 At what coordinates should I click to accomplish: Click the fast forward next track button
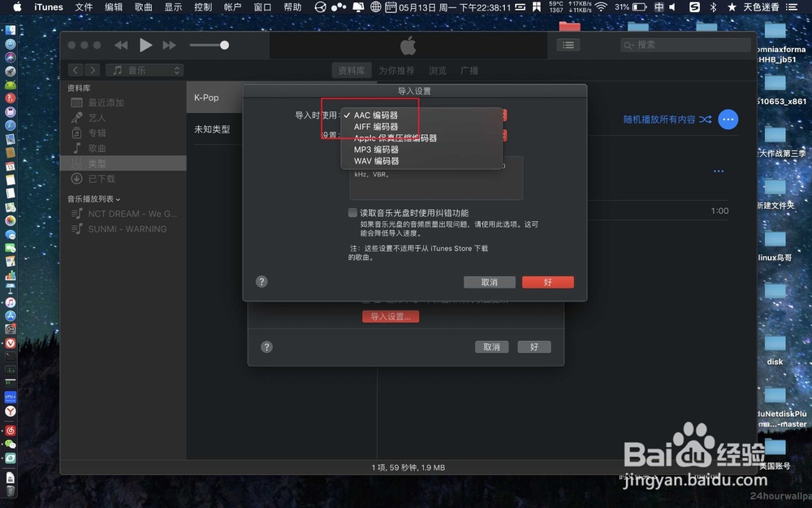[170, 46]
